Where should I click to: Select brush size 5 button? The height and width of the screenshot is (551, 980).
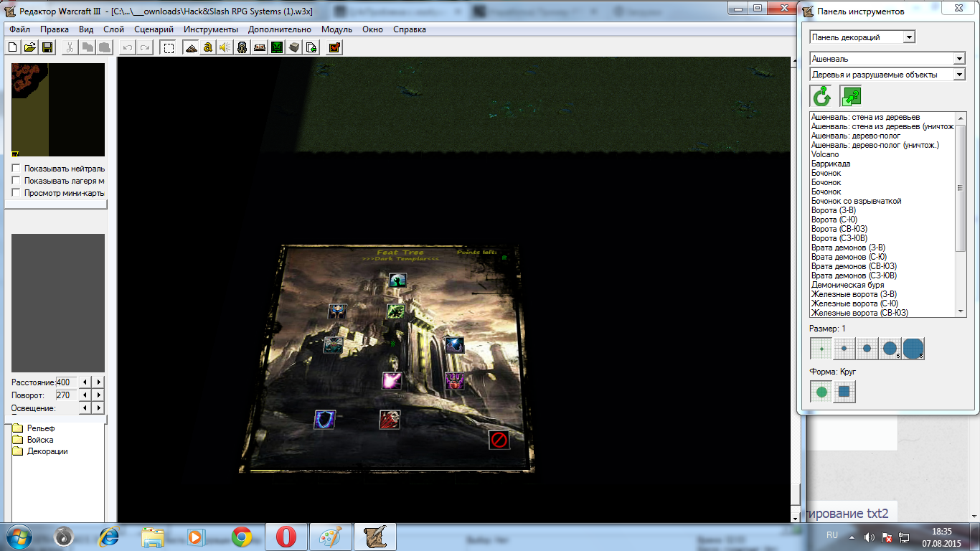click(890, 349)
